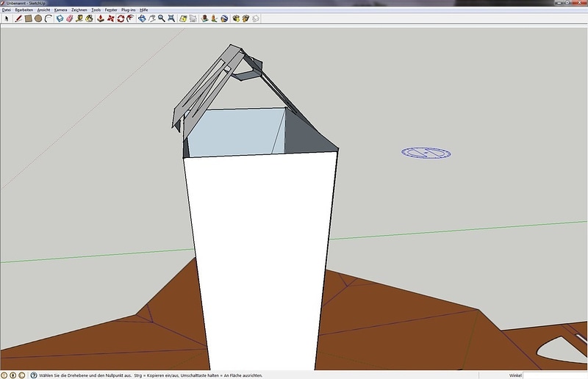The image size is (588, 379).
Task: Click the greyed Share Component icon
Action: [x=256, y=18]
